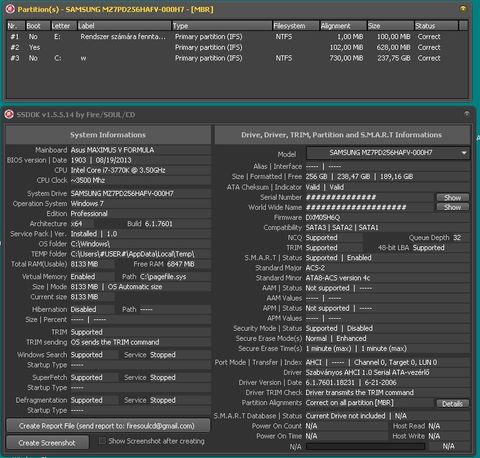The width and height of the screenshot is (480, 458).
Task: Click the Alignment column header
Action: tap(343, 26)
